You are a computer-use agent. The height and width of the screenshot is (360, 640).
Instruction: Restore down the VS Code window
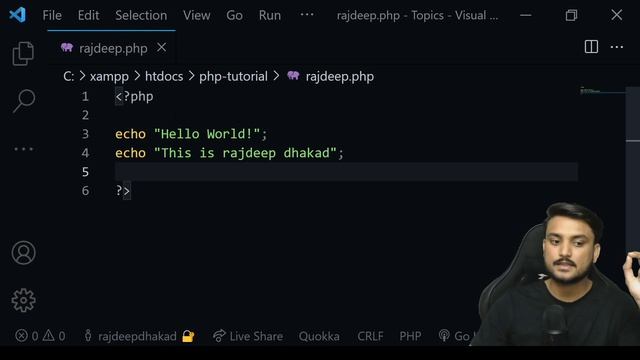pos(571,15)
